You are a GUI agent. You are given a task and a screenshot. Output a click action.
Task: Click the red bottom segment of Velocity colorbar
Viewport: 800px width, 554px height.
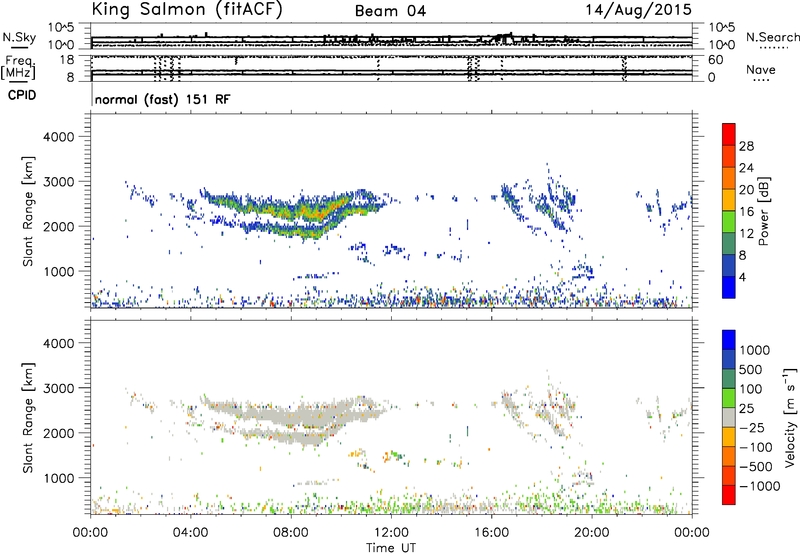click(729, 495)
